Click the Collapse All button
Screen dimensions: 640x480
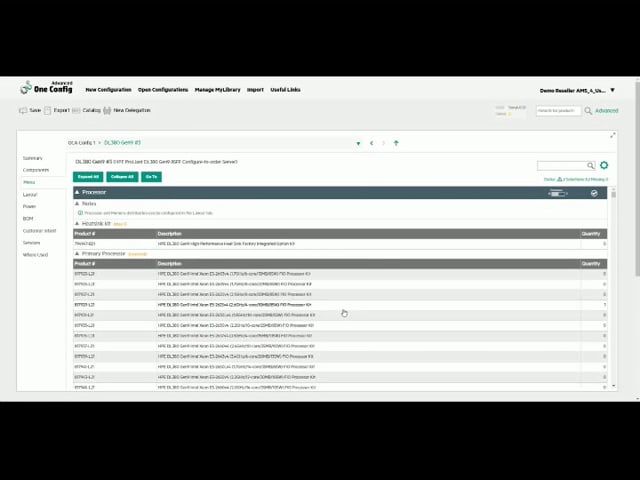(x=122, y=177)
